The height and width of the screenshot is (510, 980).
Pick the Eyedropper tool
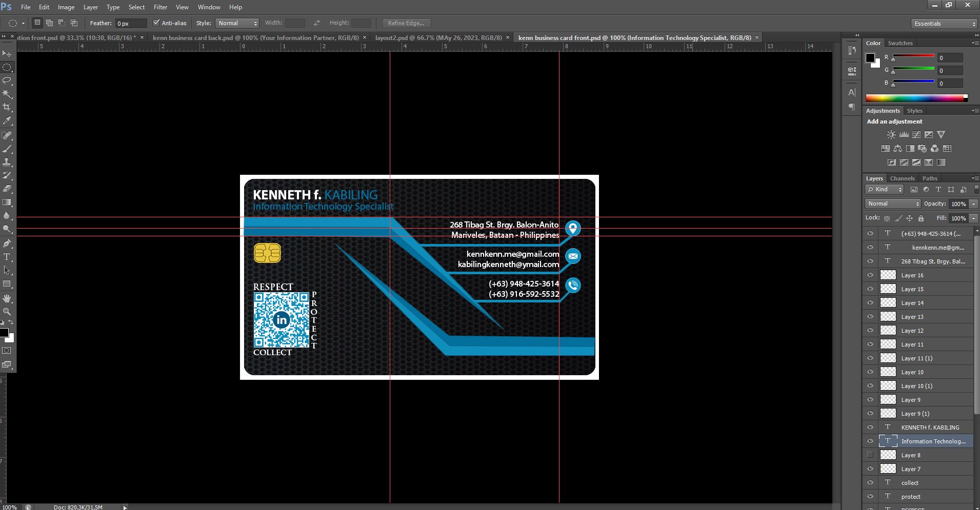[x=7, y=121]
